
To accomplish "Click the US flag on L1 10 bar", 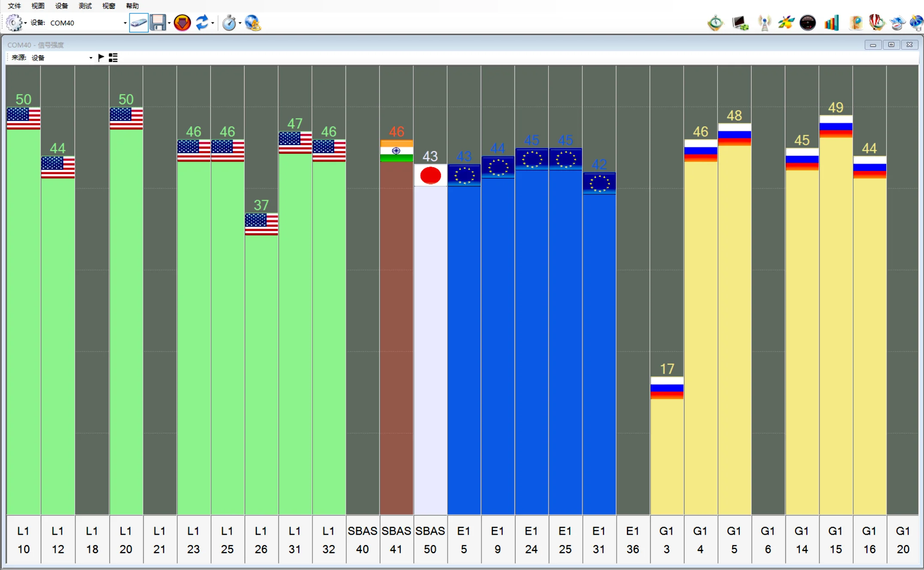I will click(x=24, y=119).
